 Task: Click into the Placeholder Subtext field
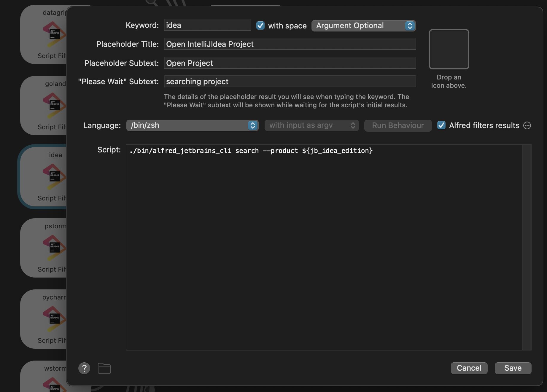tap(290, 63)
